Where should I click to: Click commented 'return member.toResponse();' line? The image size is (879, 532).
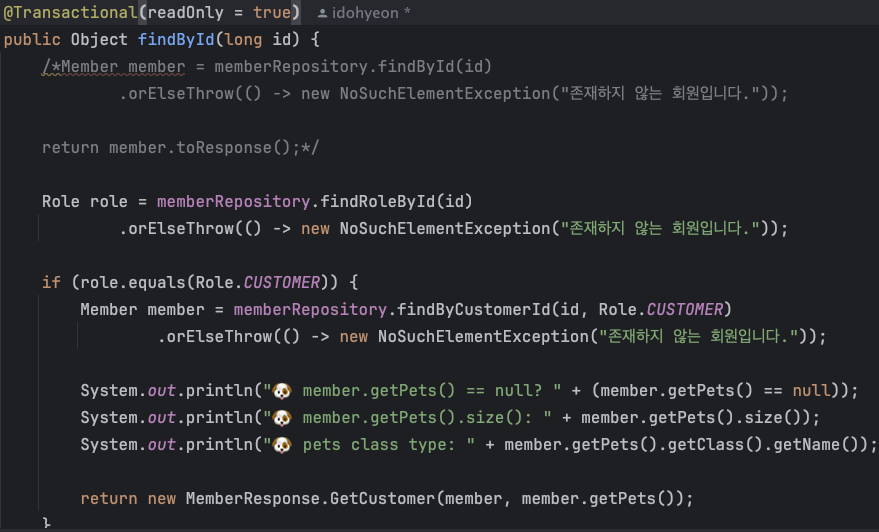pos(180,147)
